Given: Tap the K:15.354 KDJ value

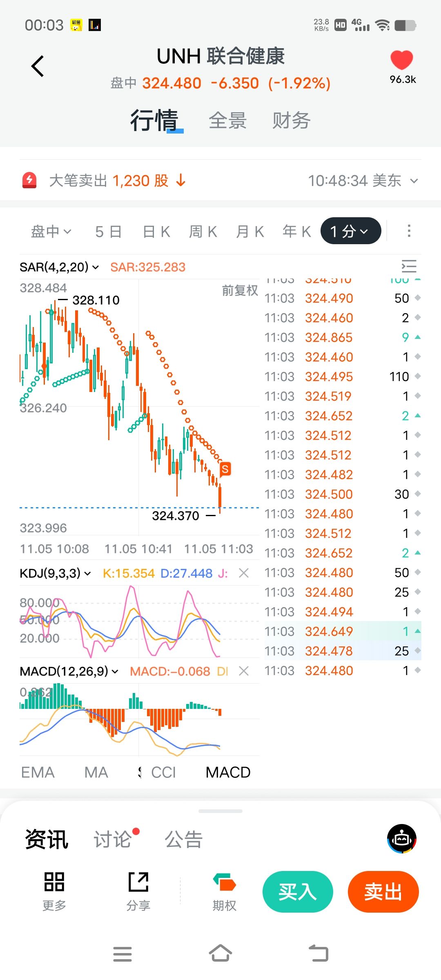Looking at the screenshot, I should click(x=129, y=573).
